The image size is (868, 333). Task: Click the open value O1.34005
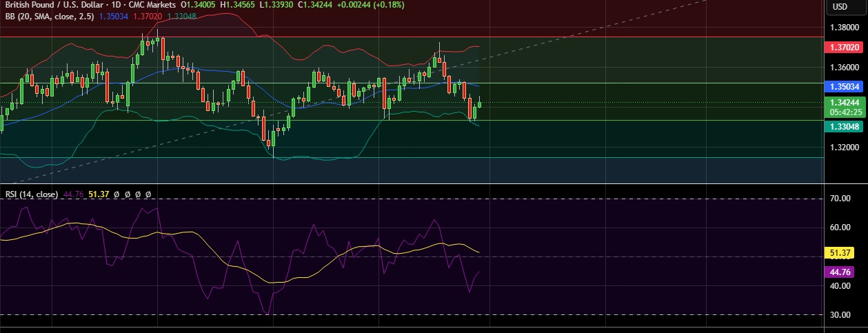(198, 4)
